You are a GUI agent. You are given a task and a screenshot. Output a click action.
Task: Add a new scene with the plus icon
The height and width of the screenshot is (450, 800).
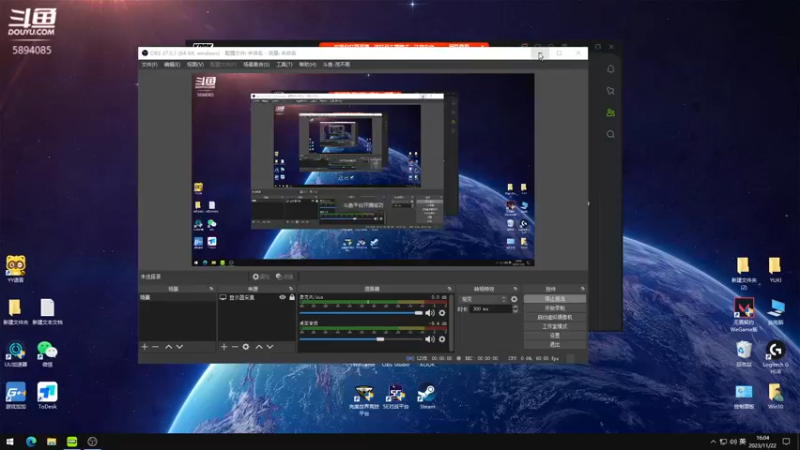pos(144,346)
